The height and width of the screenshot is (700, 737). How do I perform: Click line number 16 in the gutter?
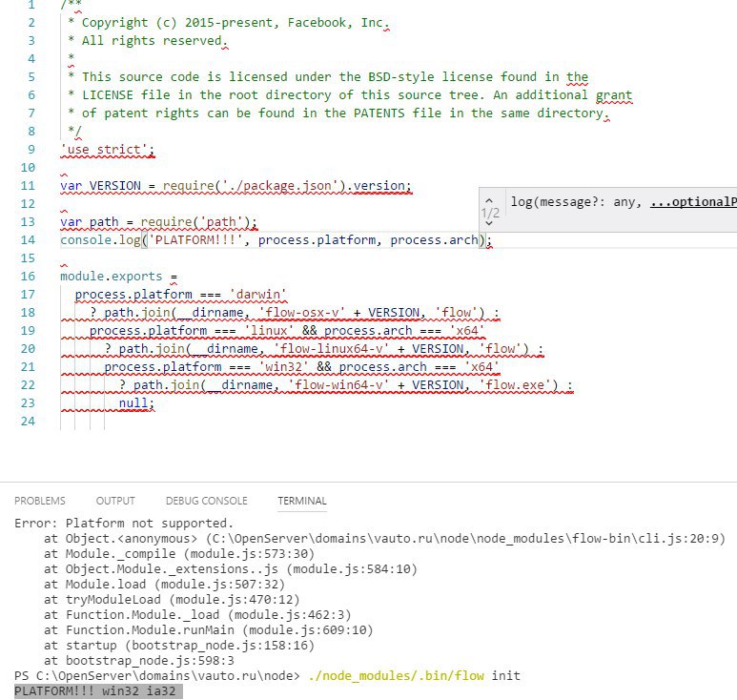[28, 277]
